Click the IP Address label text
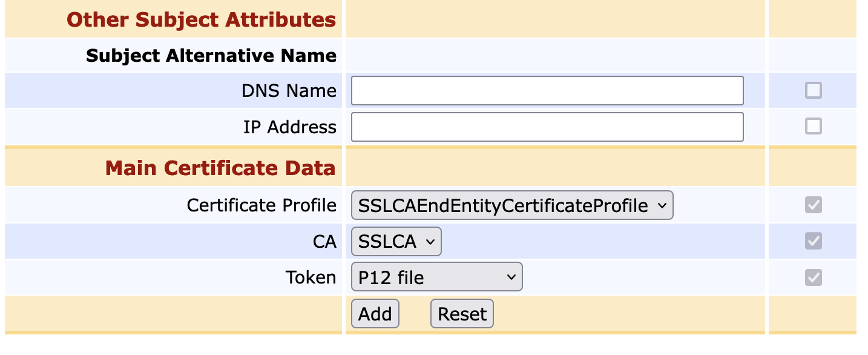Image resolution: width=868 pixels, height=355 pixels. click(x=289, y=127)
